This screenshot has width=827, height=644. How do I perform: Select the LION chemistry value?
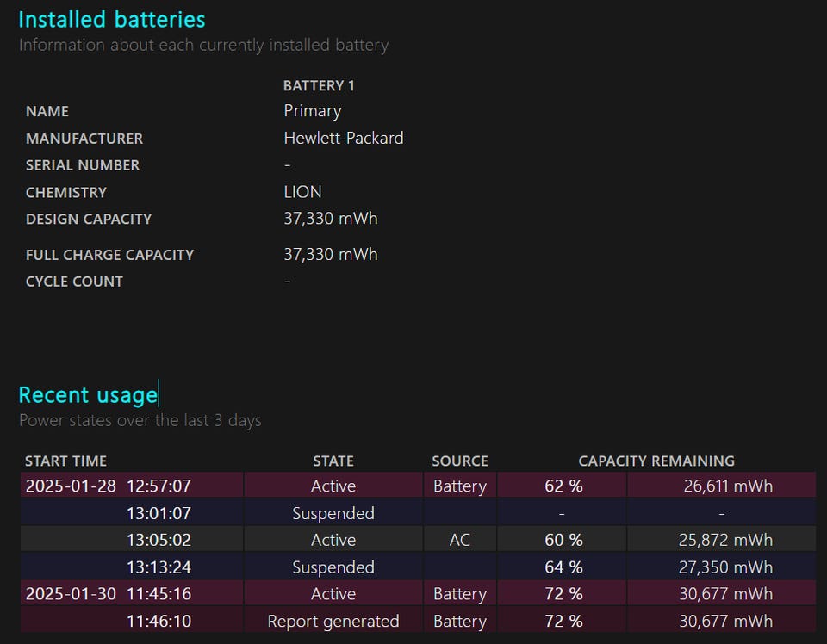point(302,192)
